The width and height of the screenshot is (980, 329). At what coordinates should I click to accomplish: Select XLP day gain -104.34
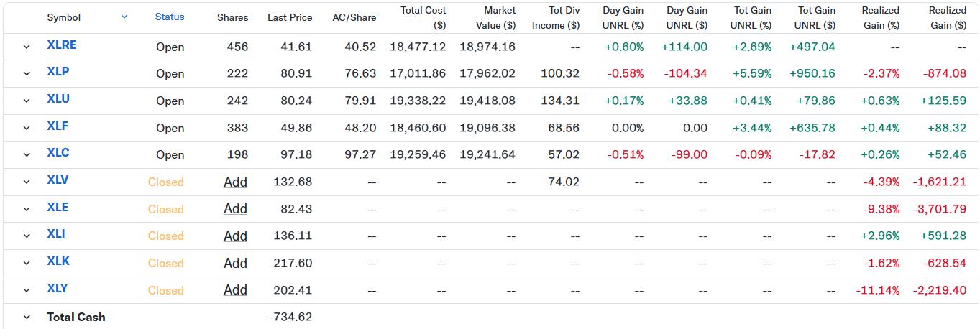[x=685, y=73]
